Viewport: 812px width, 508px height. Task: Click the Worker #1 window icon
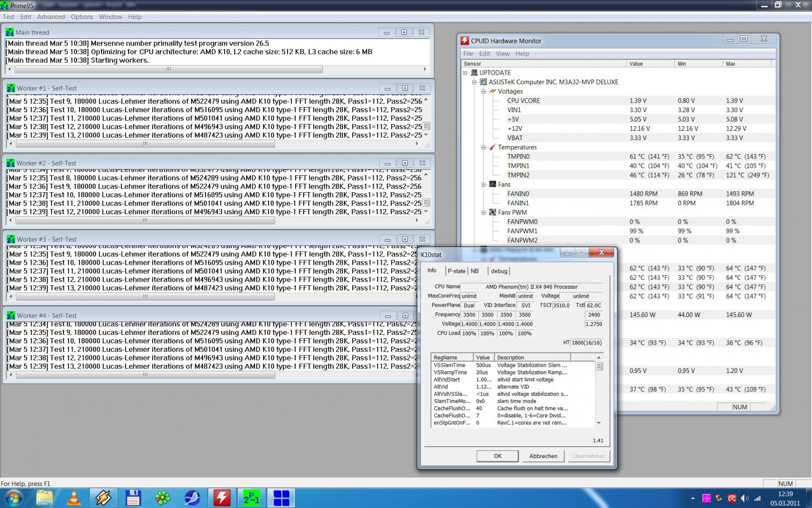(11, 88)
